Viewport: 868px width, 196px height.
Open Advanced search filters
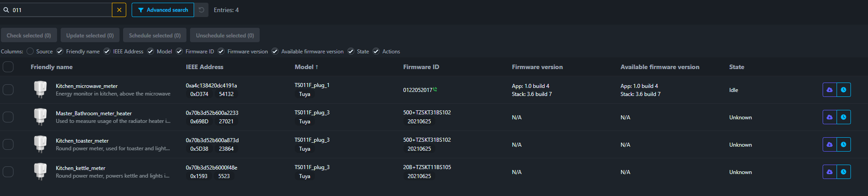(x=163, y=10)
